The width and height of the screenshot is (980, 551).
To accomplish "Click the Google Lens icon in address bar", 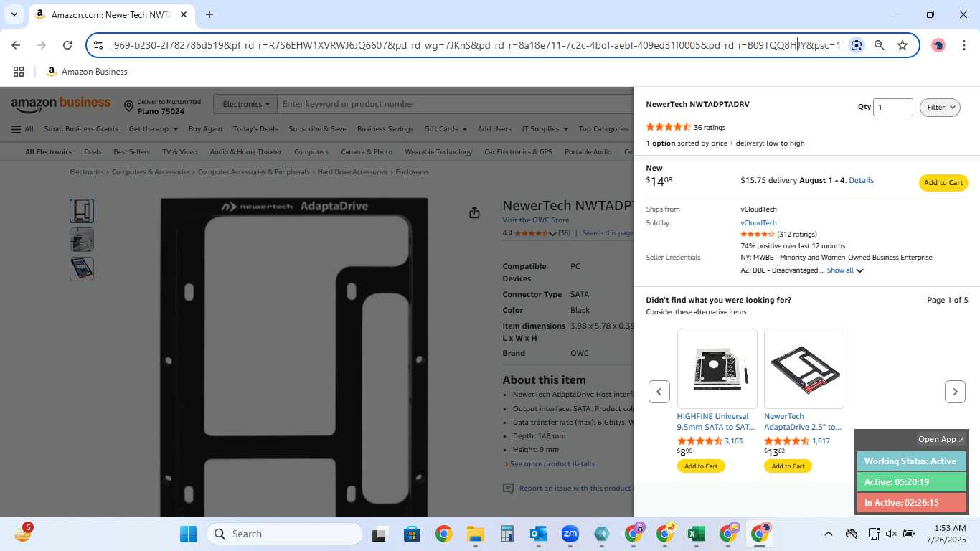I will tap(857, 45).
